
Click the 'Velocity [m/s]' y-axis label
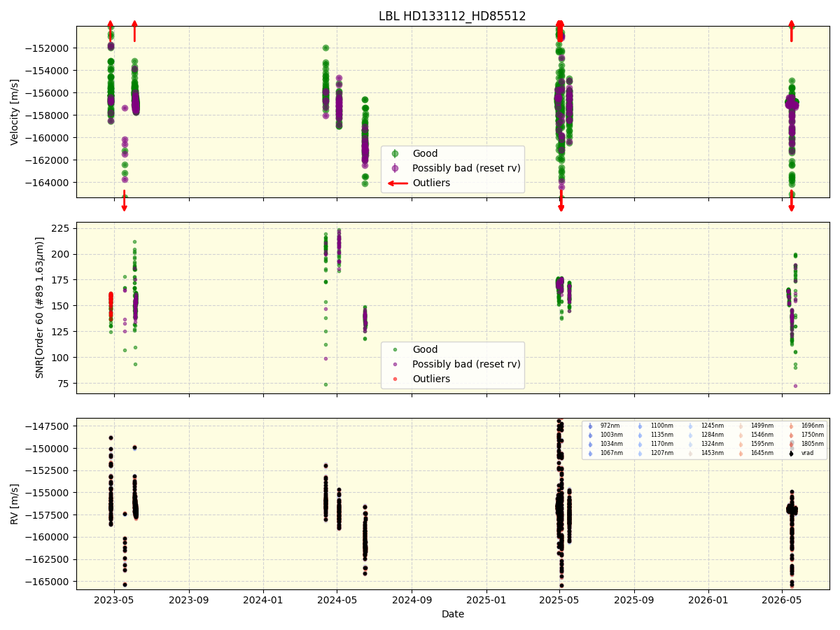pos(15,112)
